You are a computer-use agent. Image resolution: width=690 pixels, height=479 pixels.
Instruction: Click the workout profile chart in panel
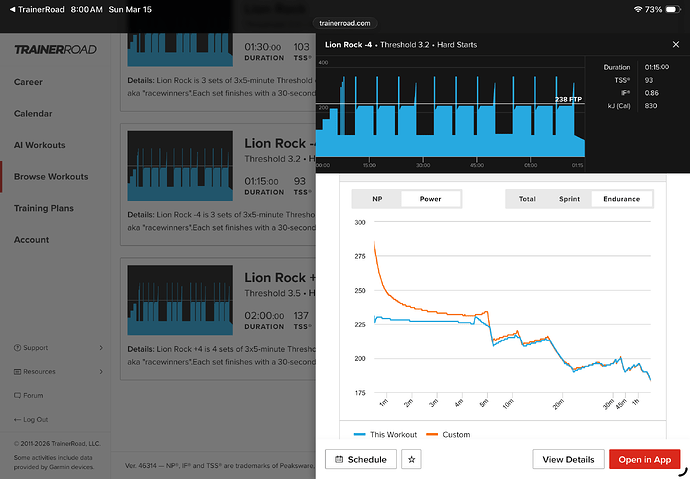[x=450, y=113]
